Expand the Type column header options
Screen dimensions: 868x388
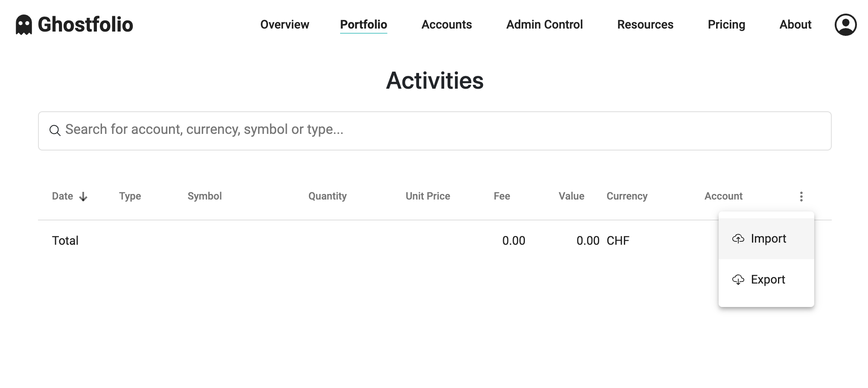tap(130, 196)
